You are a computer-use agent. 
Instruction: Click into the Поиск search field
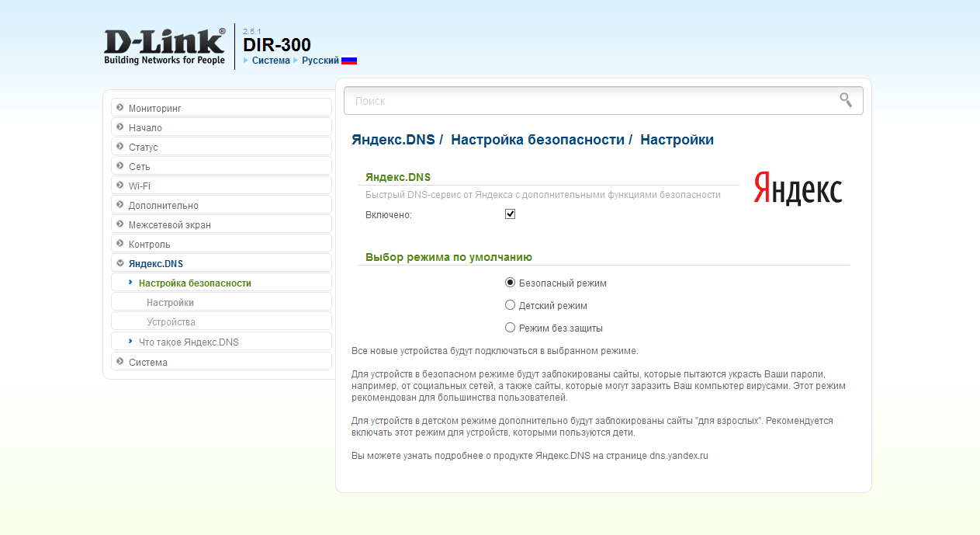point(590,101)
